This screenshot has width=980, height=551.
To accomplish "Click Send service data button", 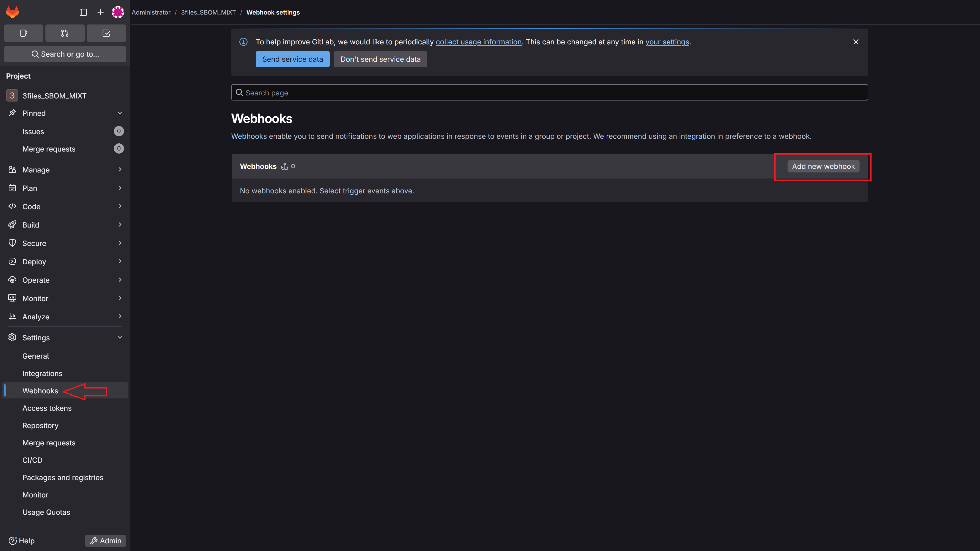I will point(292,59).
